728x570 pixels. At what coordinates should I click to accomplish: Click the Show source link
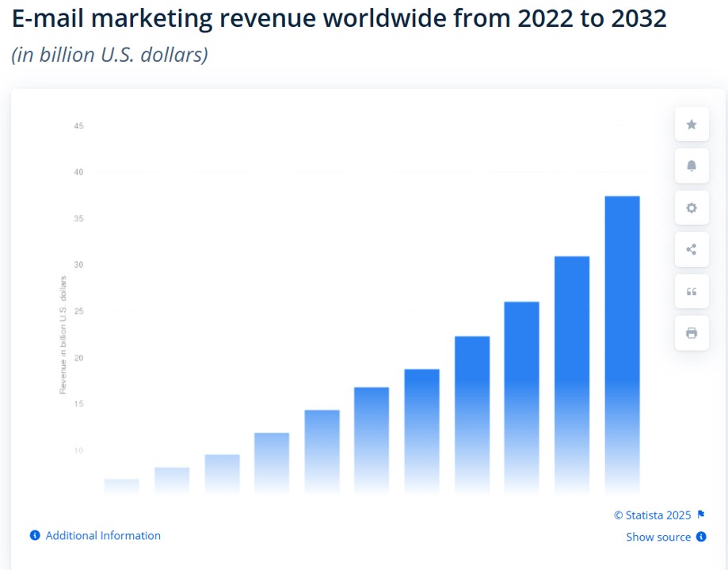[x=658, y=537]
